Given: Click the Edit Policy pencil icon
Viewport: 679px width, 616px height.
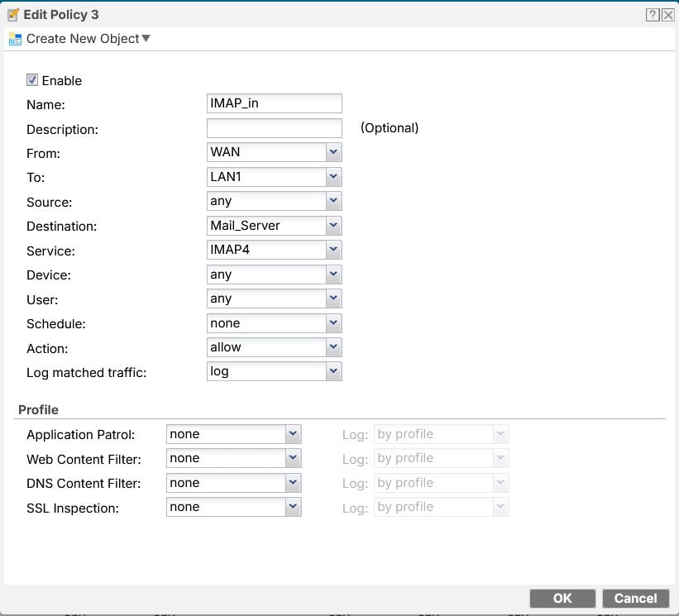Looking at the screenshot, I should [x=13, y=15].
